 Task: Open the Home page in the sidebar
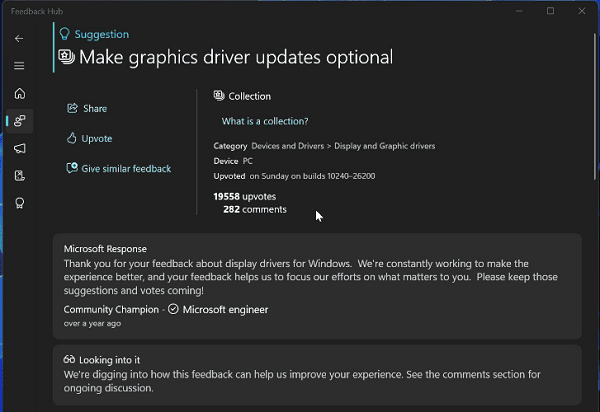pyautogui.click(x=20, y=93)
